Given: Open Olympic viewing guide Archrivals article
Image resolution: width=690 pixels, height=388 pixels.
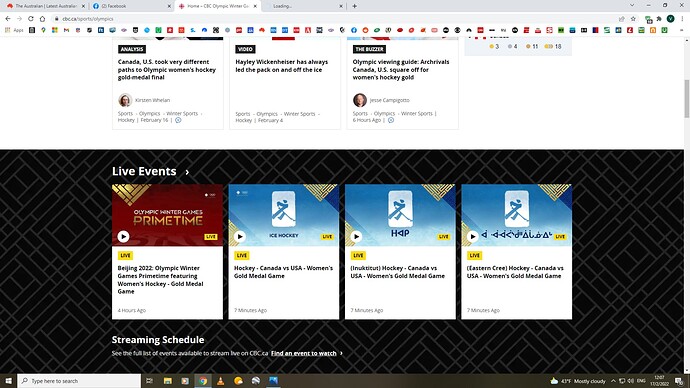Looking at the screenshot, I should (401, 70).
